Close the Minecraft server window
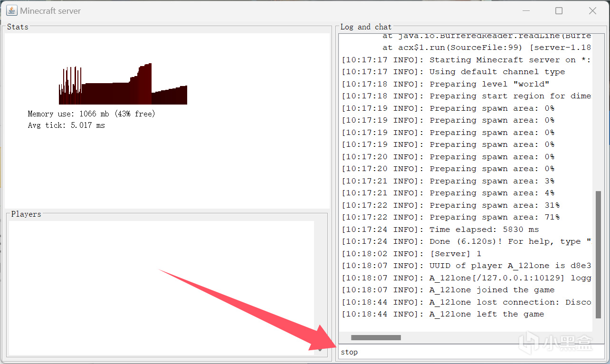Screen dimensions: 610x364 [x=592, y=10]
